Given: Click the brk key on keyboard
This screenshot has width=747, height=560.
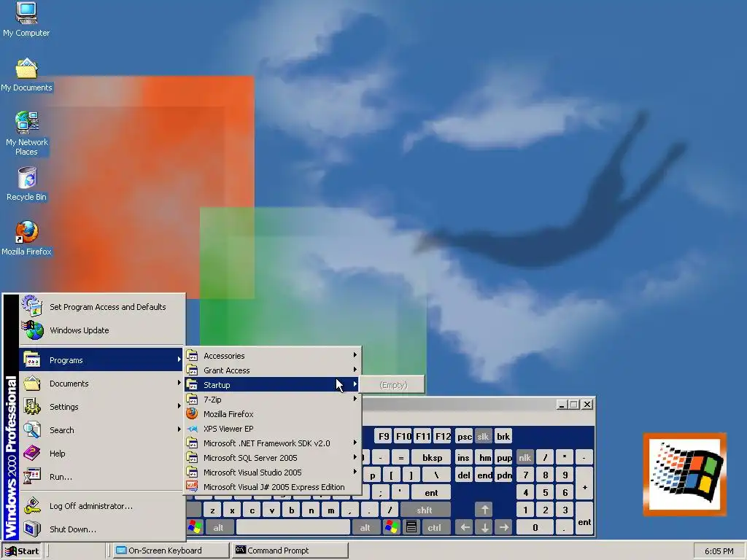Looking at the screenshot, I should coord(503,436).
